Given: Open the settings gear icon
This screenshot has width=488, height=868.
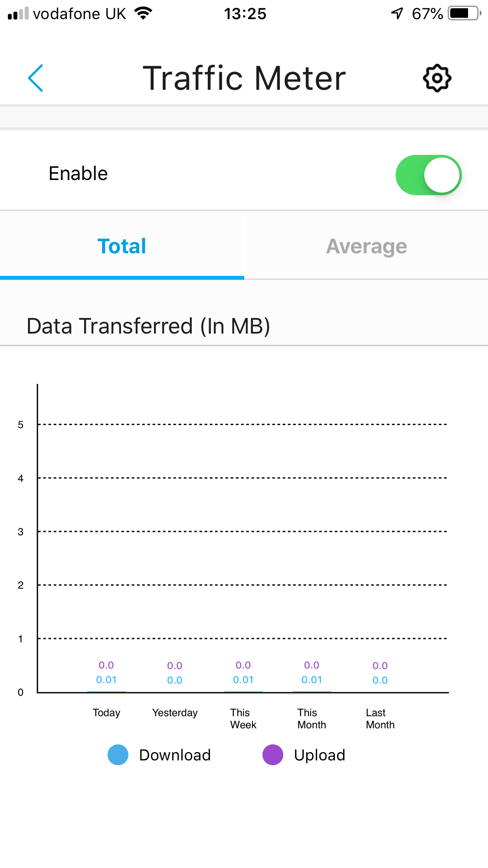Looking at the screenshot, I should (x=437, y=78).
